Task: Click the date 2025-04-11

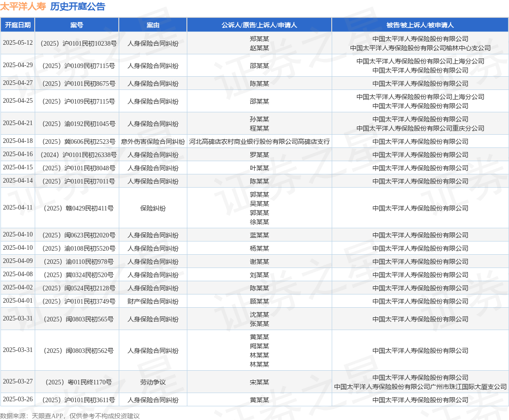Action: [x=18, y=208]
